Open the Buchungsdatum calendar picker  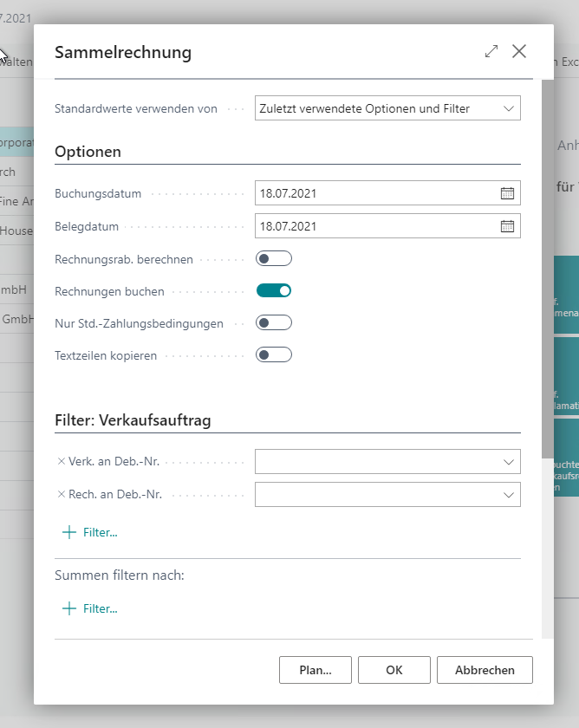(507, 193)
